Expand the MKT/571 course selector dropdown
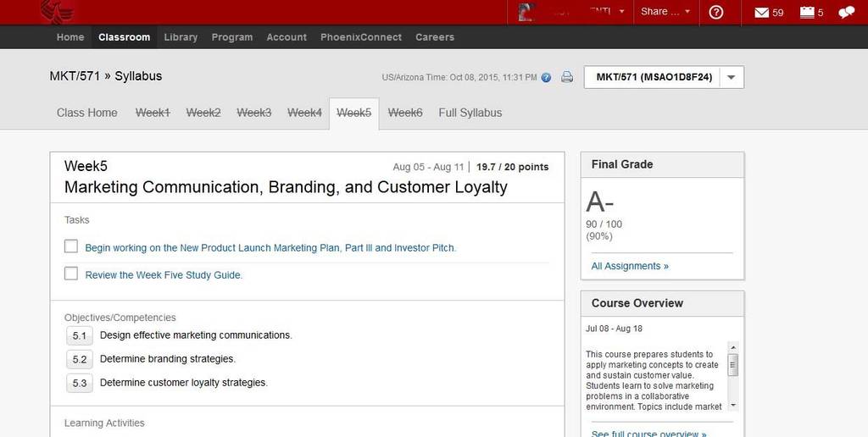This screenshot has width=868, height=437. pos(732,77)
